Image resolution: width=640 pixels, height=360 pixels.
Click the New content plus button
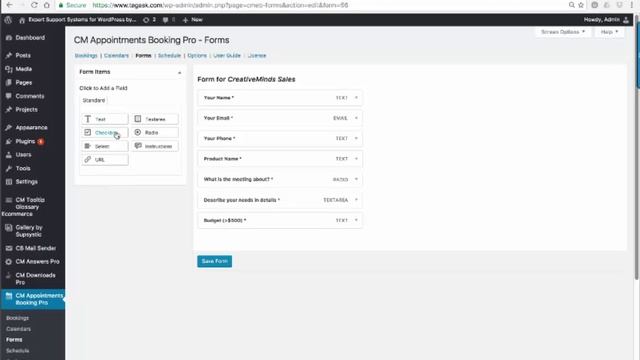coord(192,20)
